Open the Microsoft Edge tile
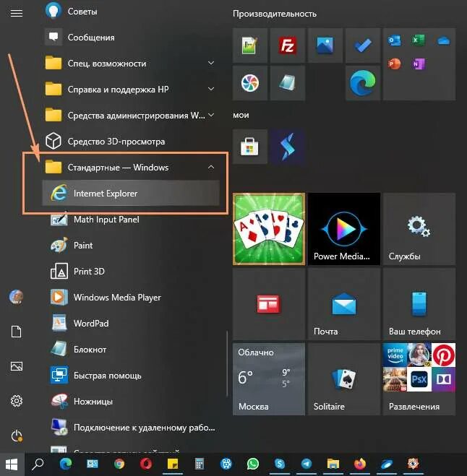This screenshot has height=476, width=467. (x=363, y=82)
